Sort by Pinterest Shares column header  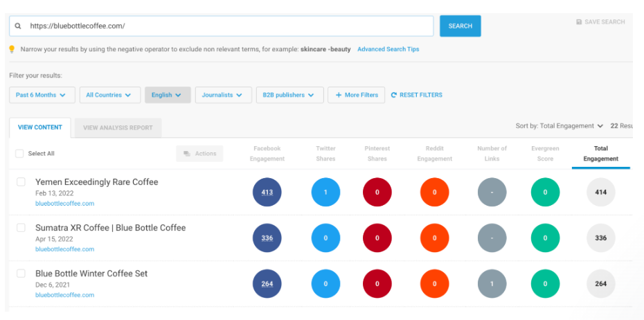[x=377, y=154]
